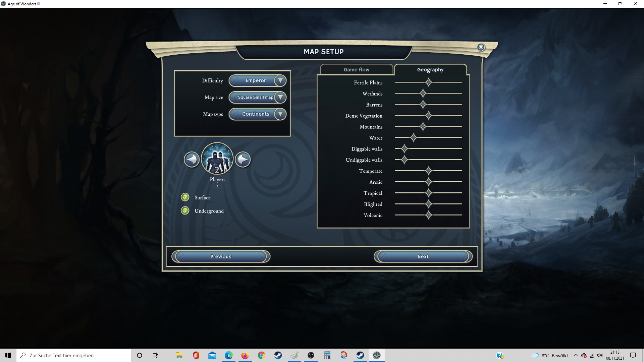Adjust the Diggable walls slider handle

coord(404,148)
